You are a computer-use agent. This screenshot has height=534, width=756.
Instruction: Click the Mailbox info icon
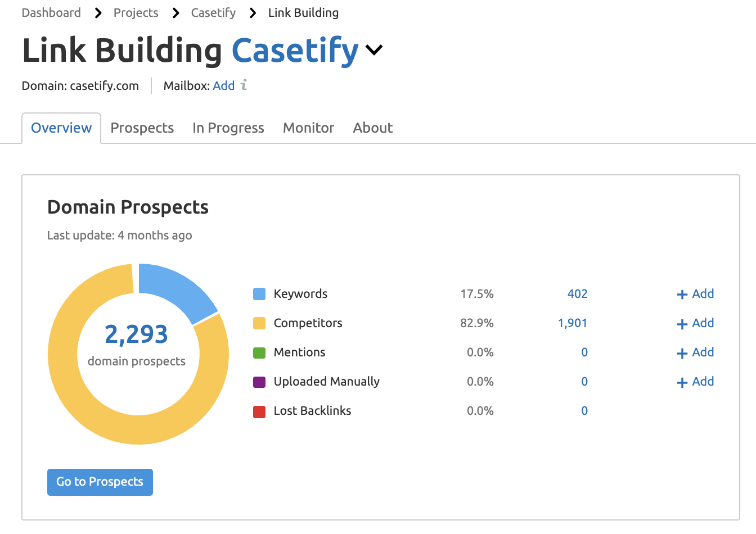pos(244,85)
